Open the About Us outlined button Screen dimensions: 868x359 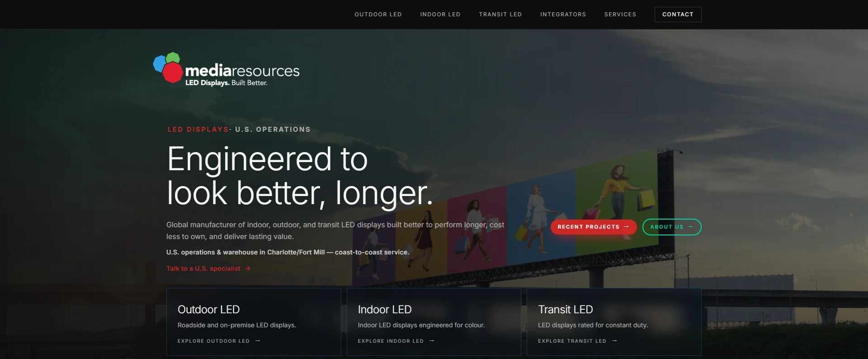pyautogui.click(x=671, y=227)
